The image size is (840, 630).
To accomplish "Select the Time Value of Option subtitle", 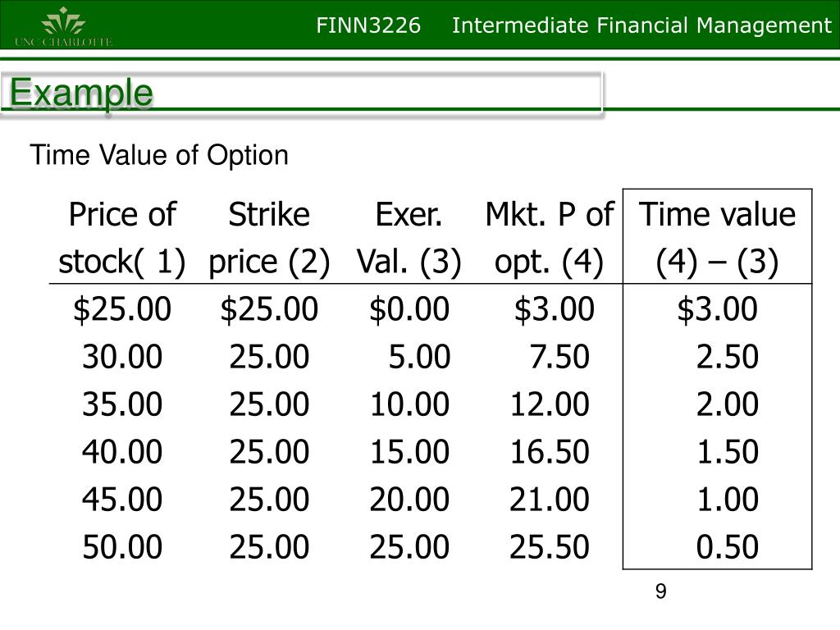I will pyautogui.click(x=159, y=155).
